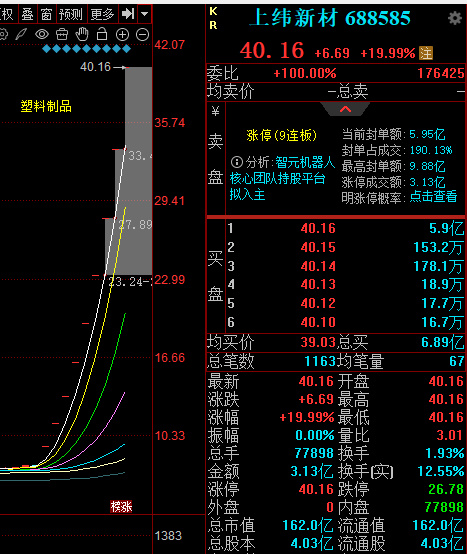The height and width of the screenshot is (554, 467).
Task: Toggle the eye visibility icon
Action: (x=42, y=34)
